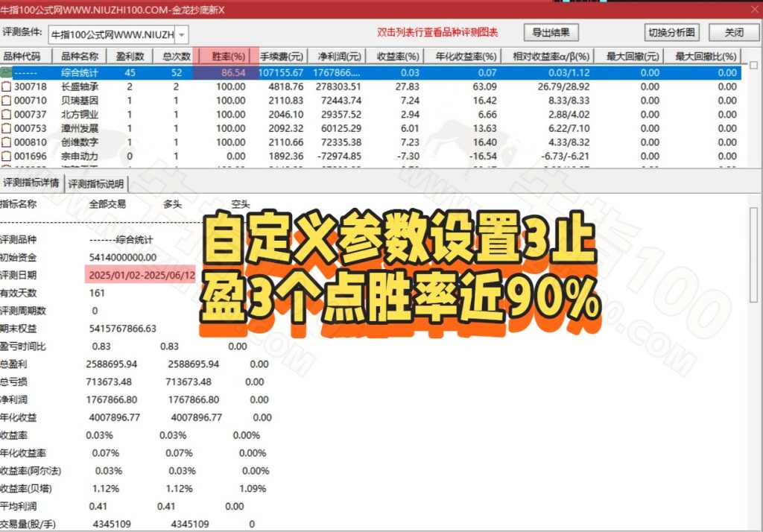This screenshot has height=532, width=763.
Task: Click the 评测条件 combo box field
Action: pyautogui.click(x=118, y=35)
